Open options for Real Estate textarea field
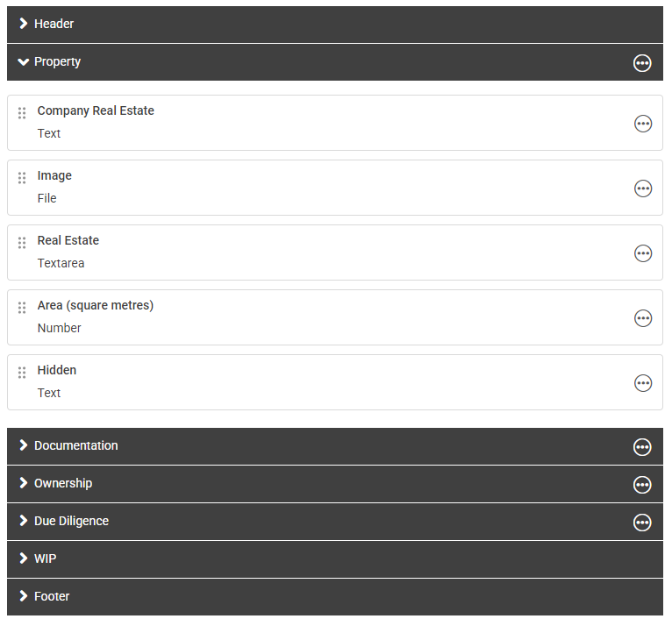Image resolution: width=672 pixels, height=626 pixels. [643, 253]
